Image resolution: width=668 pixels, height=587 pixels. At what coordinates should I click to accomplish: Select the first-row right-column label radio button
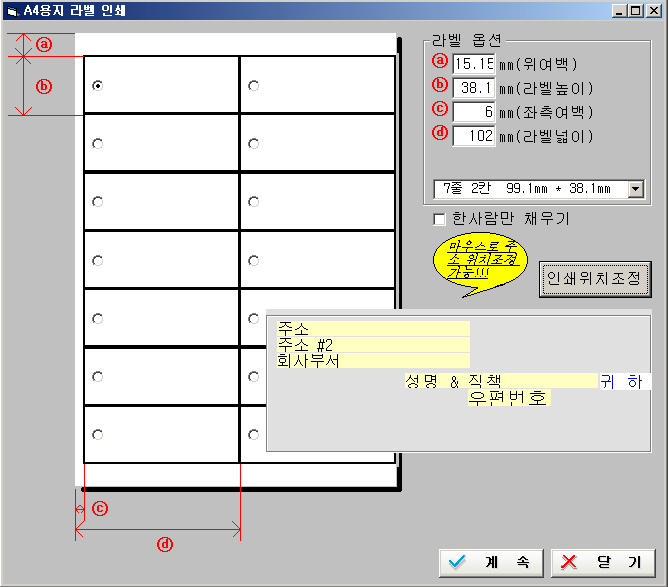[253, 86]
